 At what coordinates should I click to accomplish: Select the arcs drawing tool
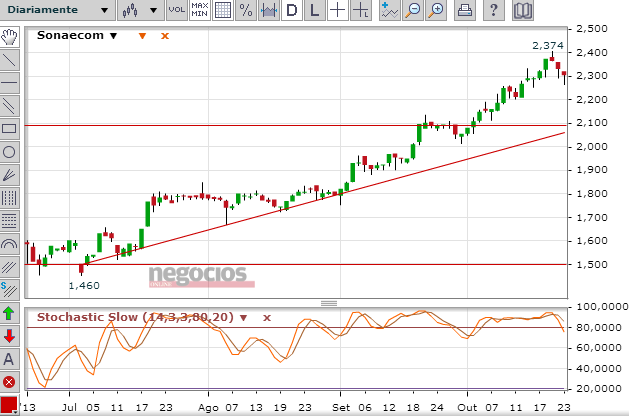pyautogui.click(x=9, y=244)
